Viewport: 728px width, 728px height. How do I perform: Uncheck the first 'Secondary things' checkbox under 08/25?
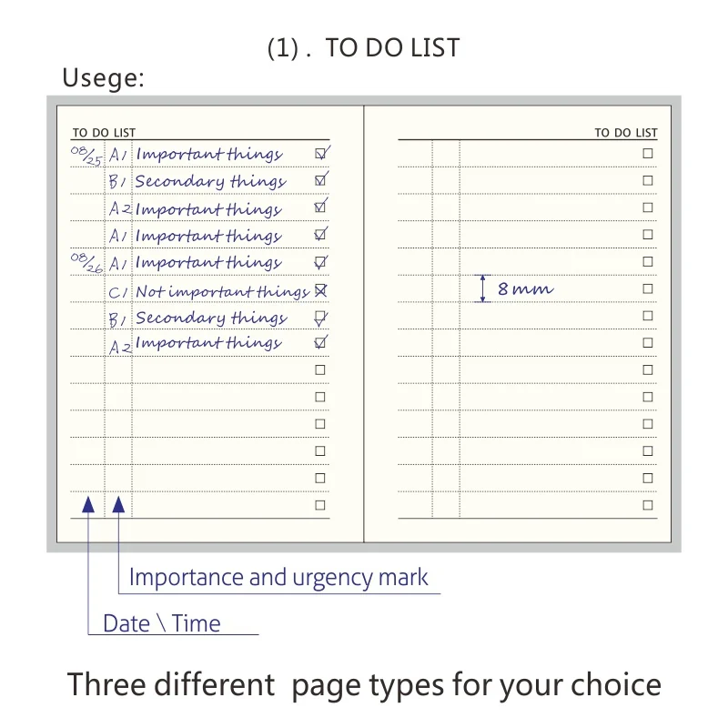[x=320, y=181]
